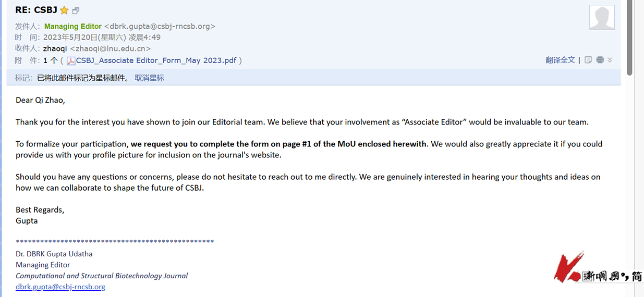Click the 翻译全文 translate link
The image size is (644, 297).
coord(560,60)
